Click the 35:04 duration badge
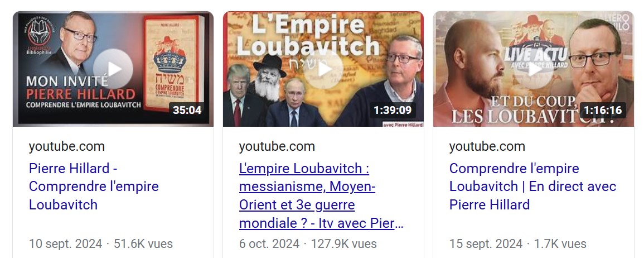The height and width of the screenshot is (258, 644). [187, 110]
